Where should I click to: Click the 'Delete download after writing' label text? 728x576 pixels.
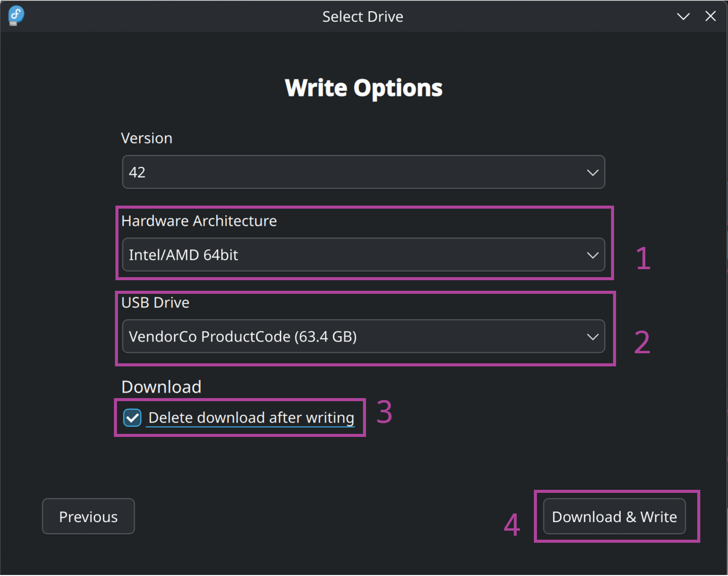click(251, 418)
